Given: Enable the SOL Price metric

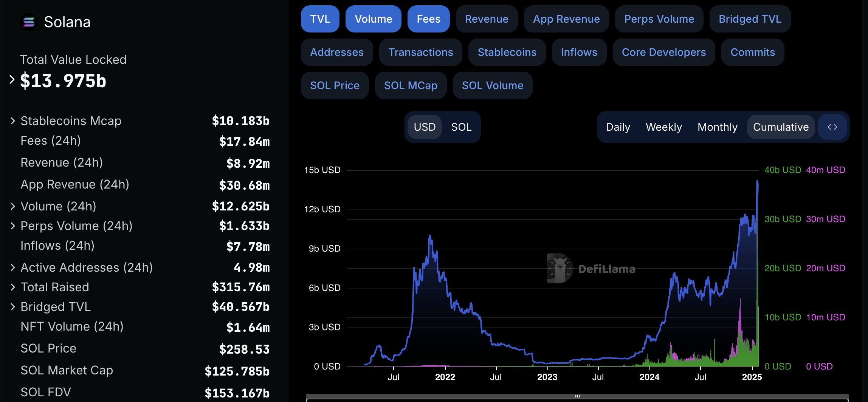Looking at the screenshot, I should (x=335, y=85).
